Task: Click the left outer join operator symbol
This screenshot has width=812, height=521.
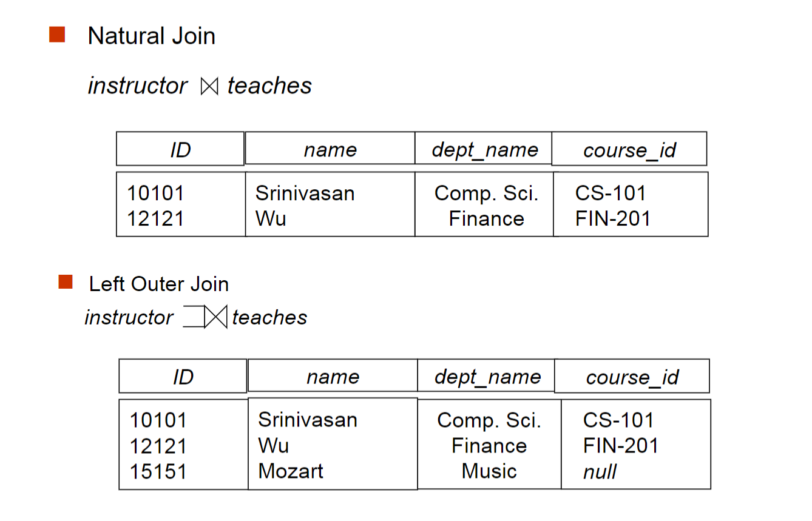Action: tap(206, 317)
